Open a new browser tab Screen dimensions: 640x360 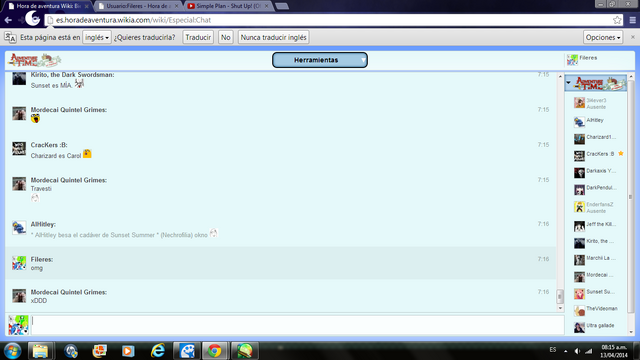coord(282,6)
